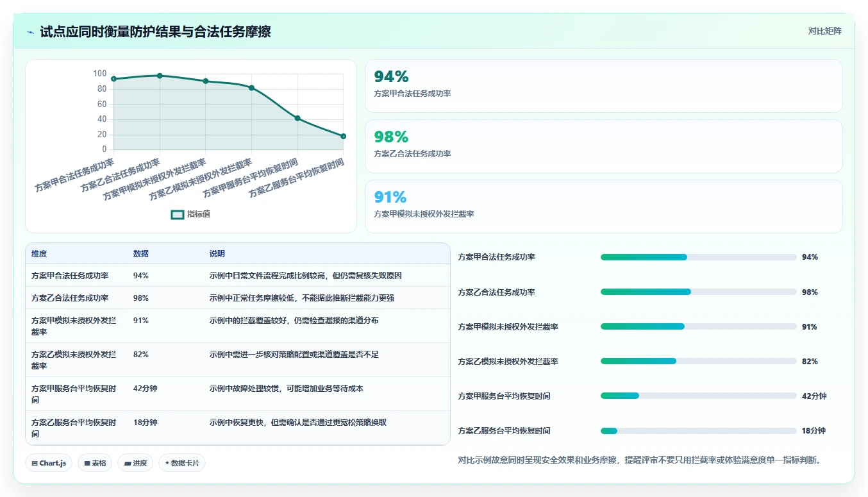Click the chart data point for 方案甲模拟未授权外发拦截率
The height and width of the screenshot is (497, 868).
206,81
